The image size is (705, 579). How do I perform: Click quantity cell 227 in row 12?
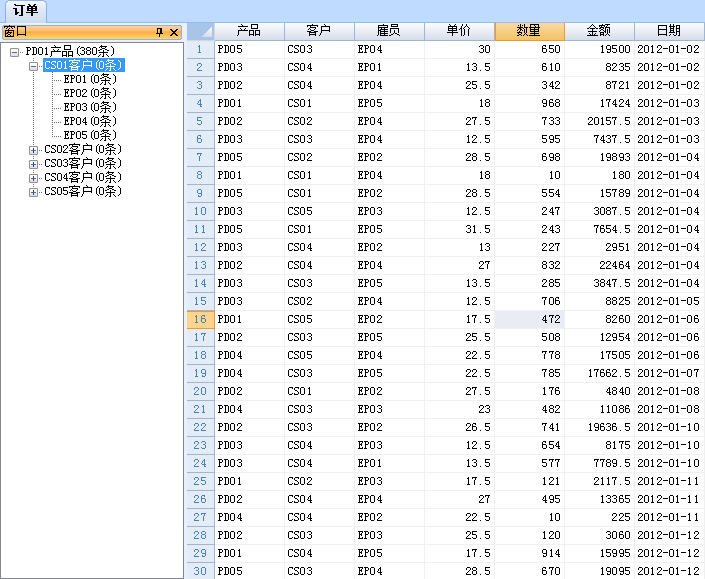530,247
